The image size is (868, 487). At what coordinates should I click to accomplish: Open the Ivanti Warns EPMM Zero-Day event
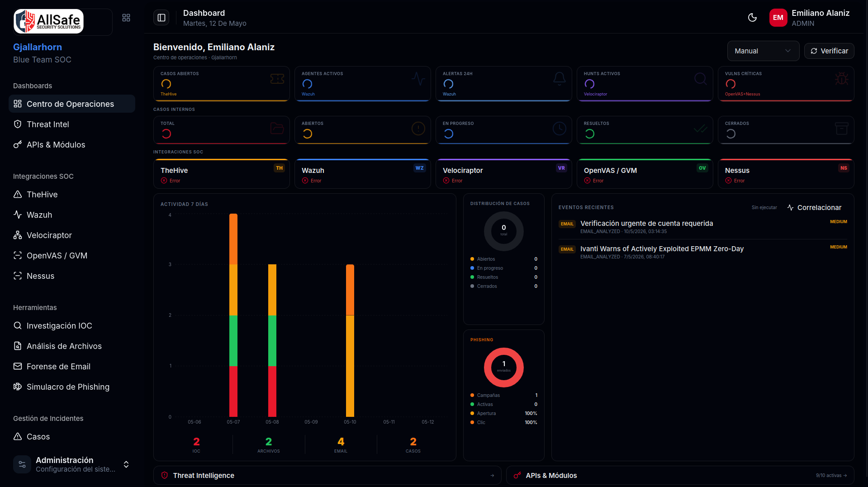click(703, 252)
